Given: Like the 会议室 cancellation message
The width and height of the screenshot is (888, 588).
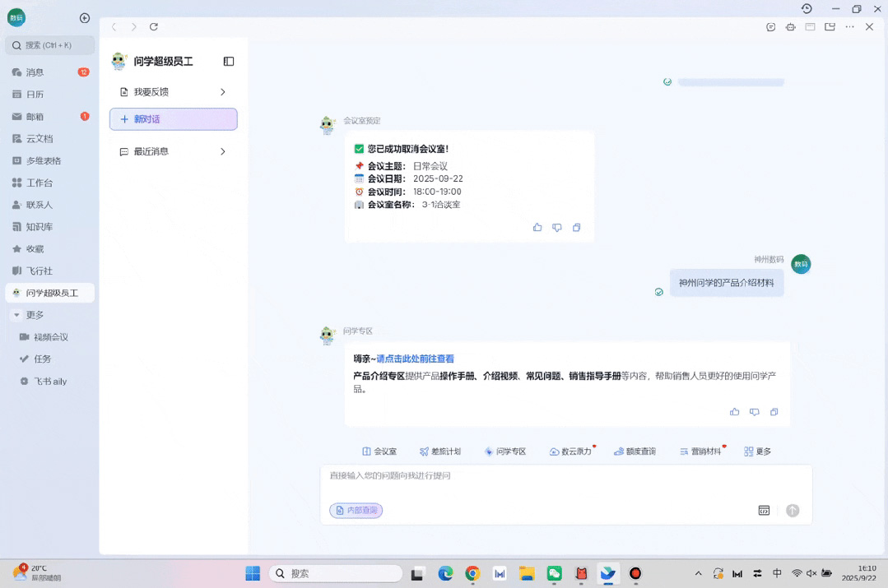Looking at the screenshot, I should [x=537, y=228].
